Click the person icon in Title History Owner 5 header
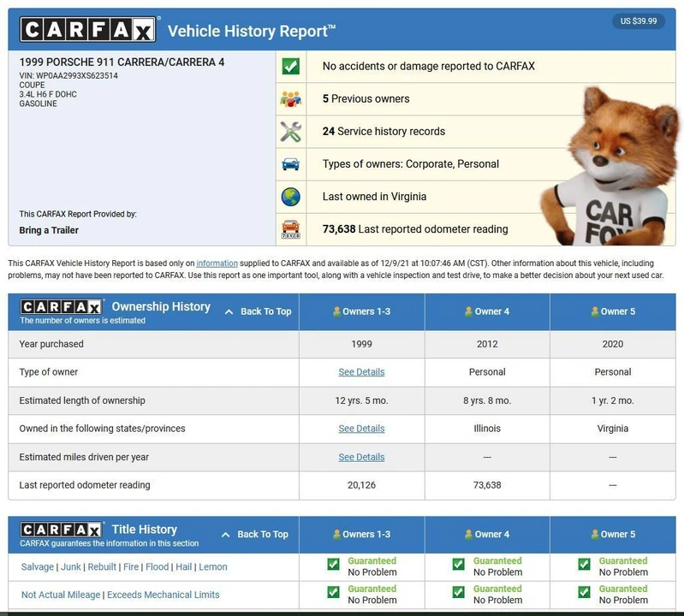The width and height of the screenshot is (684, 616). coord(595,534)
